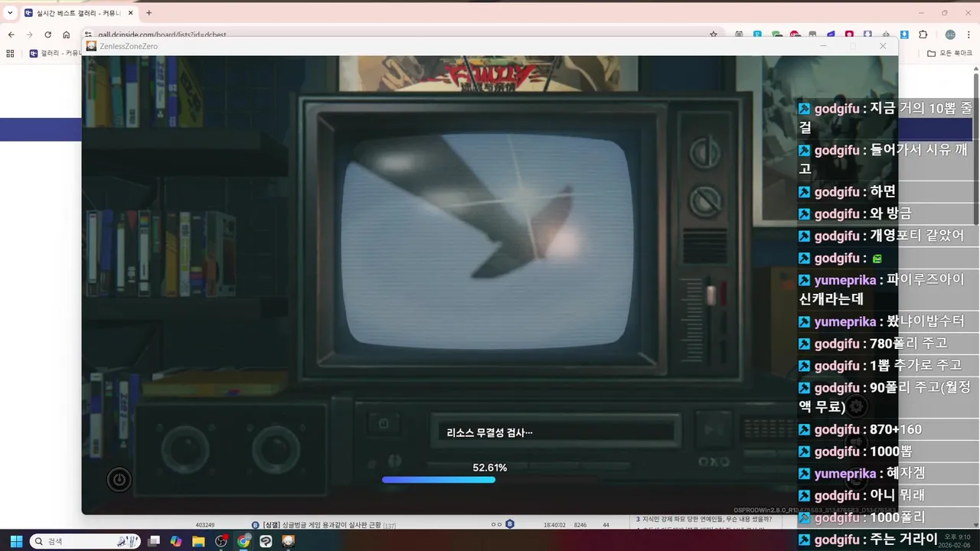Image resolution: width=980 pixels, height=551 pixels.
Task: Click chat message '780폴리 주고'
Action: (x=908, y=344)
